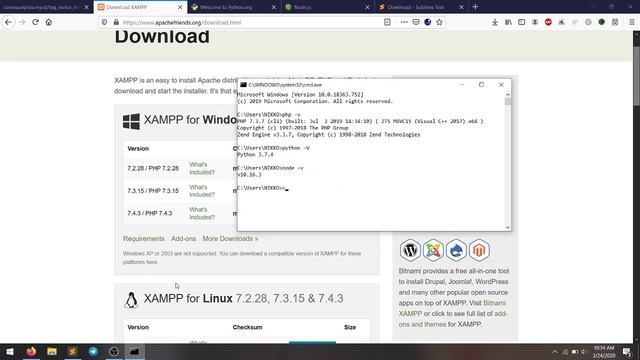
Task: Open the Library bookshelf icon
Action: click(508, 22)
